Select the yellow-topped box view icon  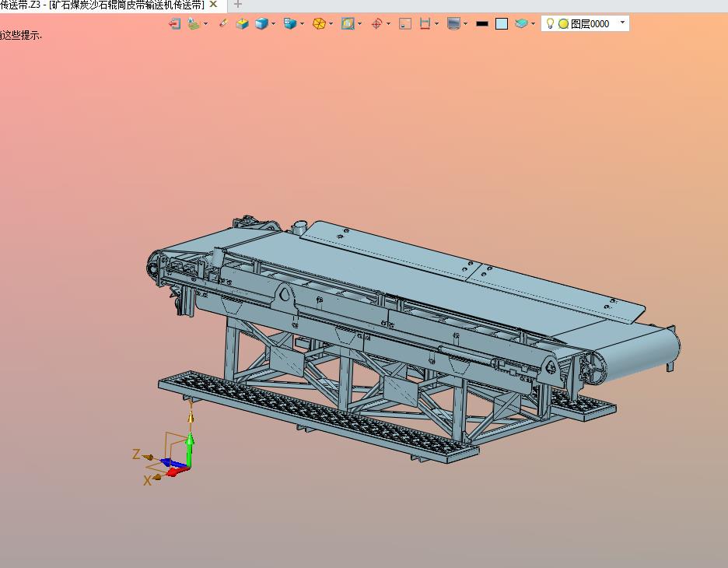click(x=242, y=24)
